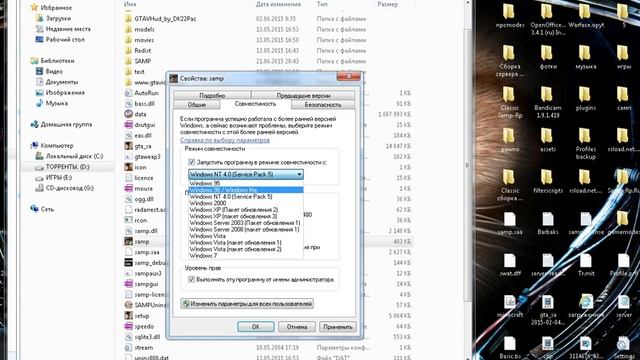Switch to the Безопасность tab
640x360 pixels.
[x=322, y=105]
